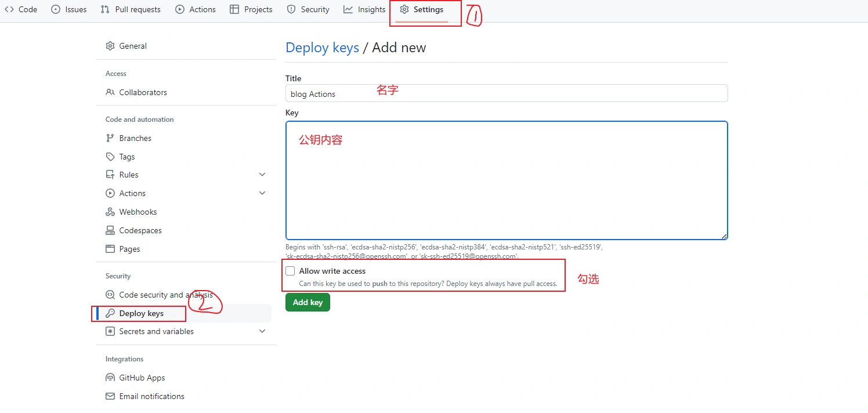Go to the Pull requests tab

point(131,9)
